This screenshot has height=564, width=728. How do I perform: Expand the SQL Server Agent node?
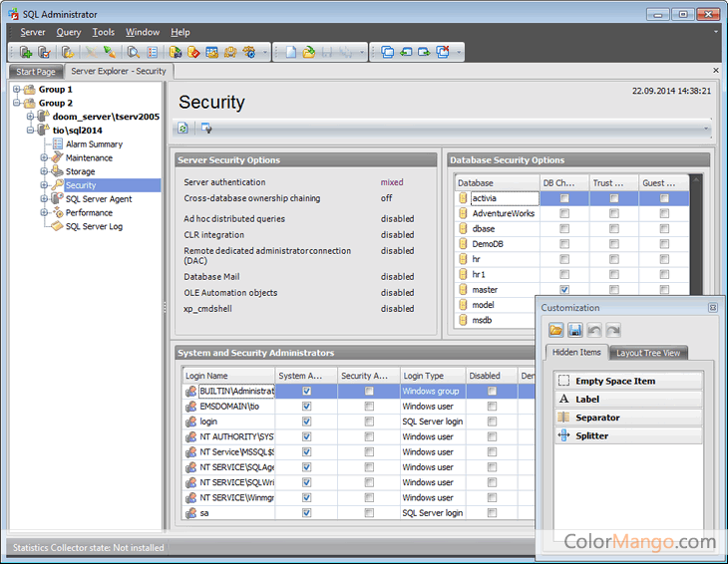coord(44,198)
